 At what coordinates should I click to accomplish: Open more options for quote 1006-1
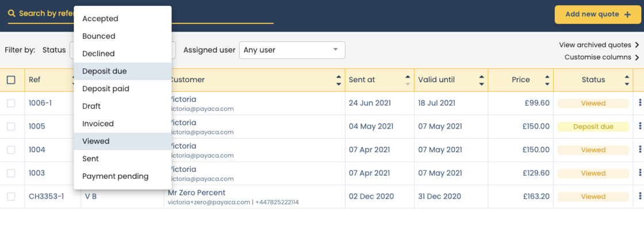(x=640, y=103)
